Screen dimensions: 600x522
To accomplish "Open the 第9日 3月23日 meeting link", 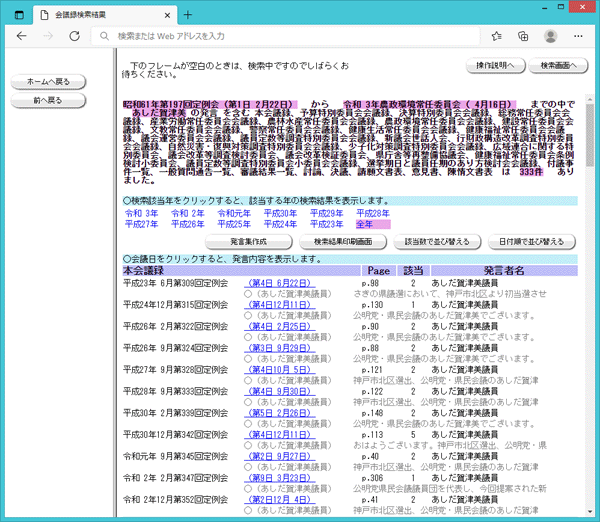I will click(x=280, y=478).
